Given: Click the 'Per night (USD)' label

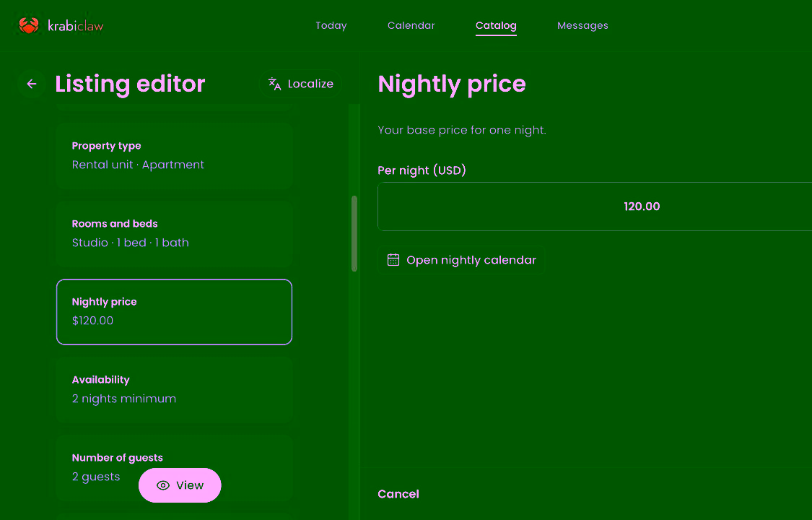Looking at the screenshot, I should pos(422,170).
